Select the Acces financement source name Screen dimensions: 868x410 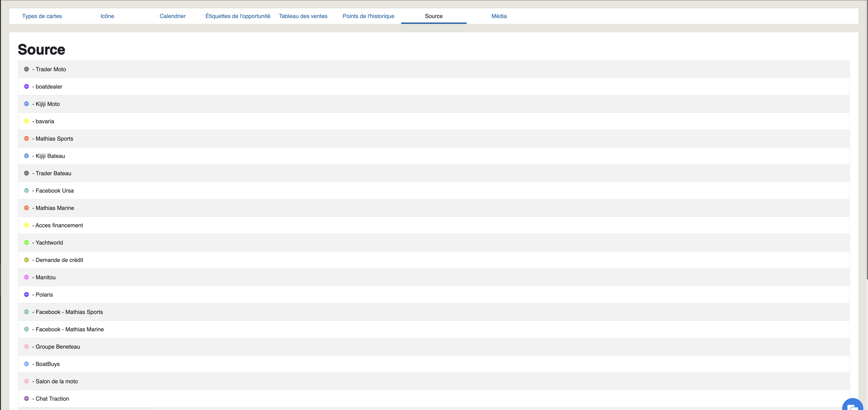coord(59,225)
